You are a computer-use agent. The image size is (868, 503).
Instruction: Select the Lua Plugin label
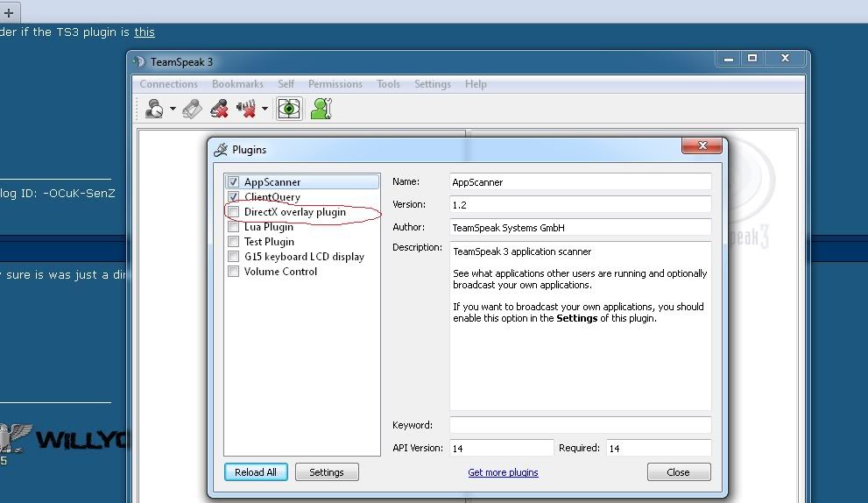[269, 227]
